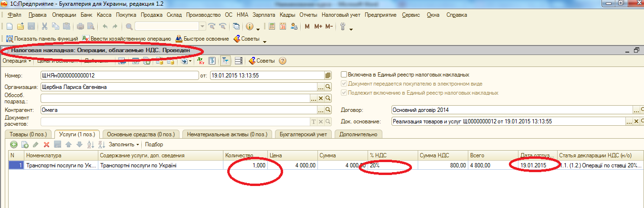Click the Copy toolbar icon
The width and height of the screenshot is (644, 208).
(55, 26)
